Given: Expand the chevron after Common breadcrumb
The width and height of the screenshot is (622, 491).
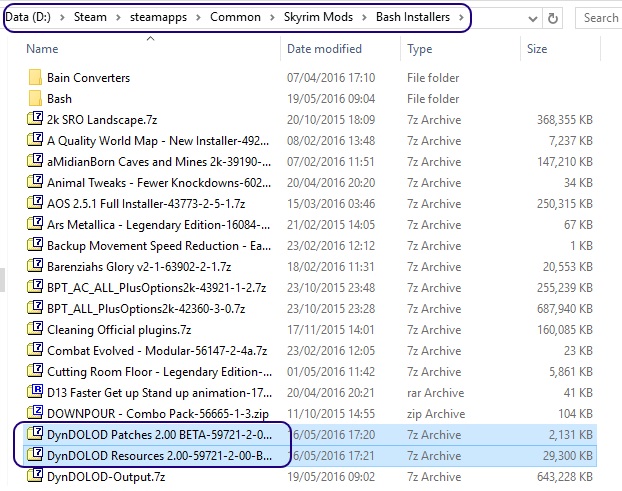Looking at the screenshot, I should tap(272, 17).
